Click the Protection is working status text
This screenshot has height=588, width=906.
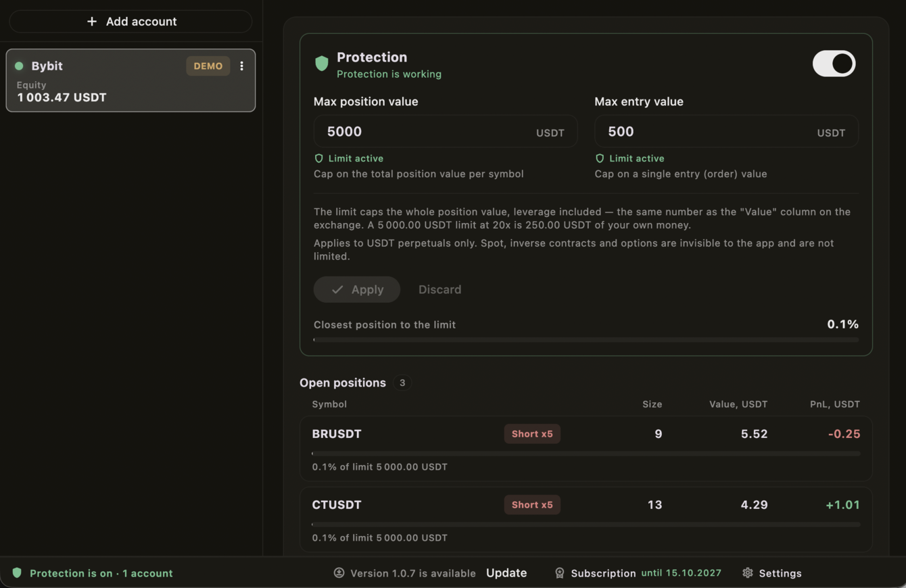click(x=389, y=74)
